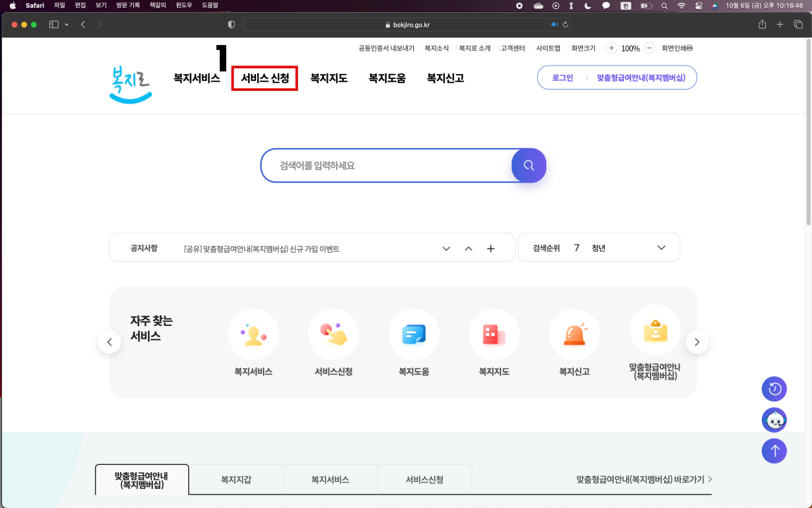Click the blue search magnifier button
This screenshot has height=508, width=812.
pos(529,165)
